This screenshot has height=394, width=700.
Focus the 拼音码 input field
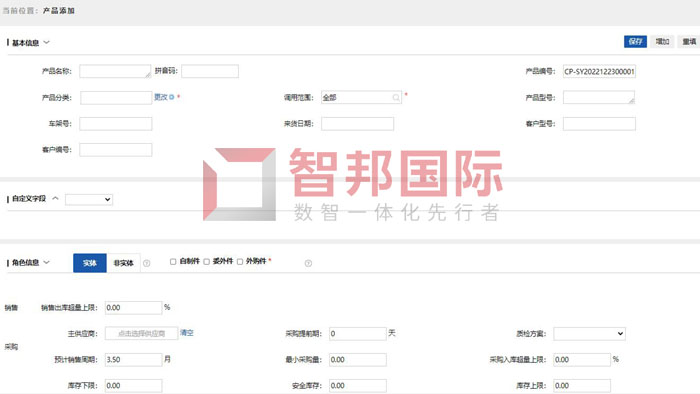[210, 71]
